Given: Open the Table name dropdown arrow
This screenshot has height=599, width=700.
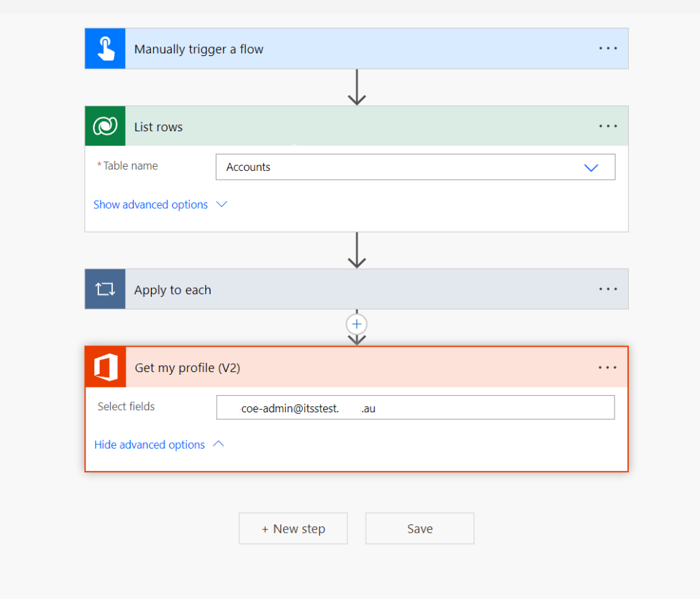Looking at the screenshot, I should 591,168.
